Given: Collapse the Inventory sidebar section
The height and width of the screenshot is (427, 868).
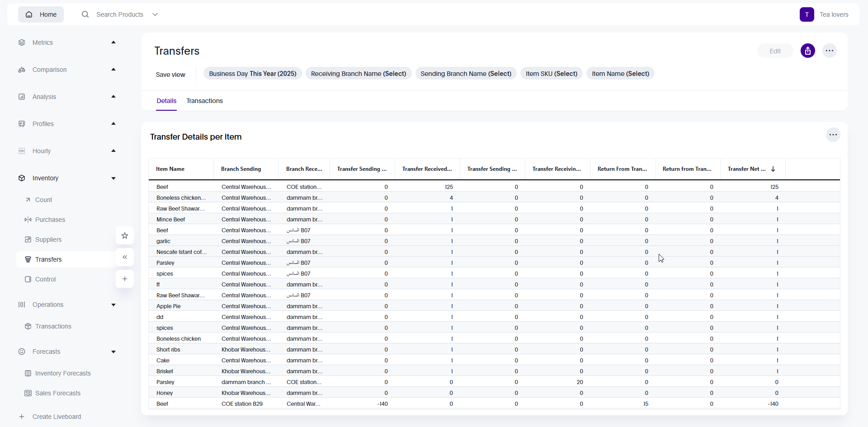Looking at the screenshot, I should [113, 178].
